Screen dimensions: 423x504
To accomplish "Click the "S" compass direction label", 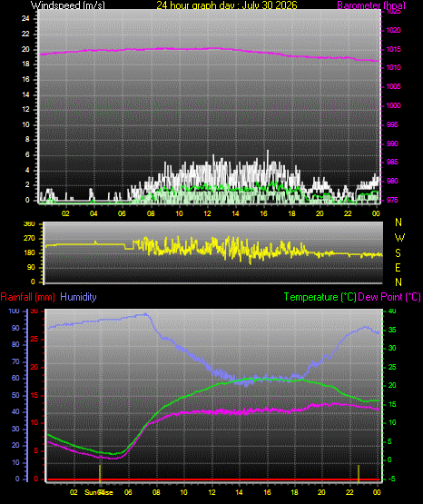I will pos(398,253).
